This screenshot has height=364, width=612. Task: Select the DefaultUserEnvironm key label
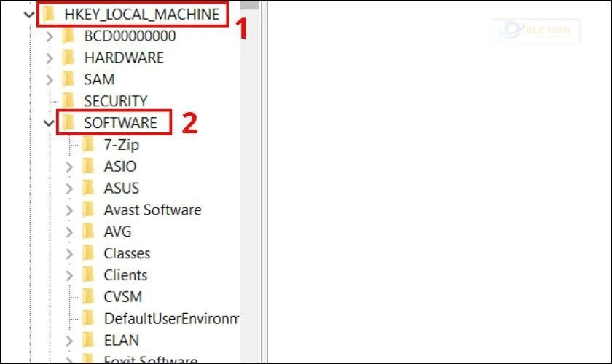tap(171, 319)
